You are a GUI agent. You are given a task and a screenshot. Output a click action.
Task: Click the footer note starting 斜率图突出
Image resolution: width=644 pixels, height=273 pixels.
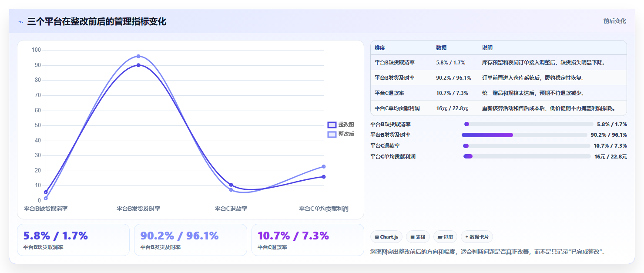tap(488, 252)
